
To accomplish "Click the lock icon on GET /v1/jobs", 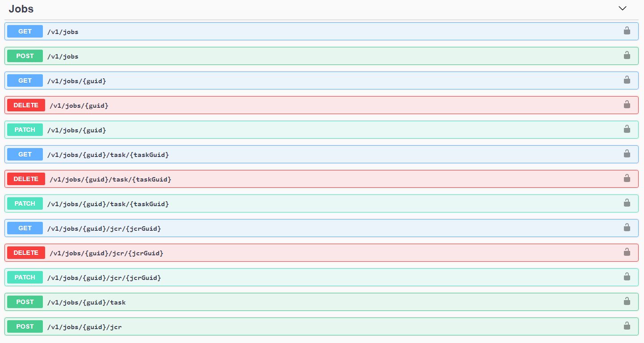I will coord(627,31).
